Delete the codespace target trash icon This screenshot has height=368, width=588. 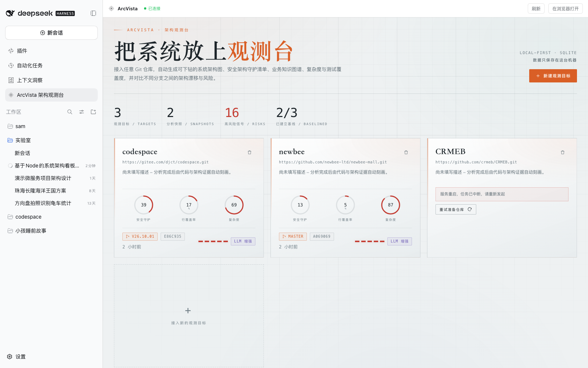250,152
